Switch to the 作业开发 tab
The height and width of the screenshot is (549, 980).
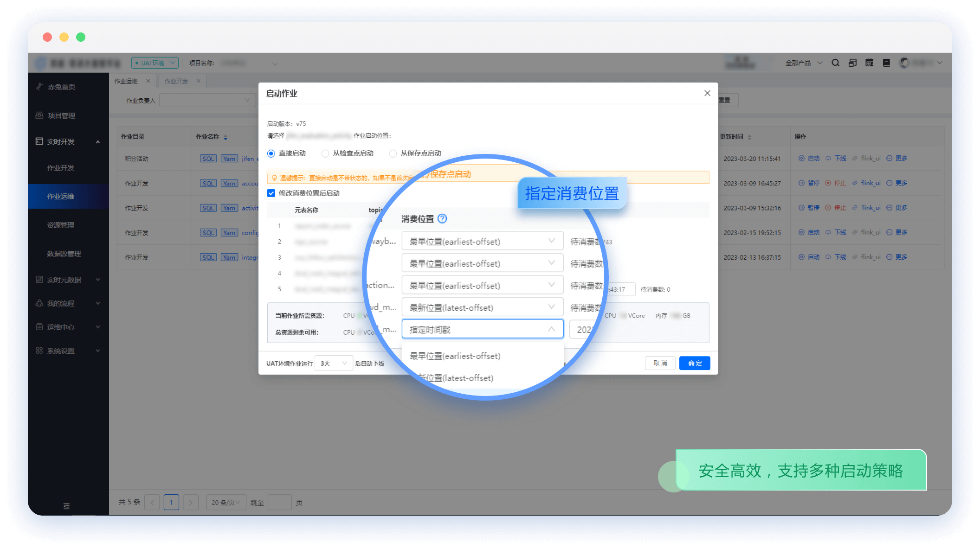[176, 81]
